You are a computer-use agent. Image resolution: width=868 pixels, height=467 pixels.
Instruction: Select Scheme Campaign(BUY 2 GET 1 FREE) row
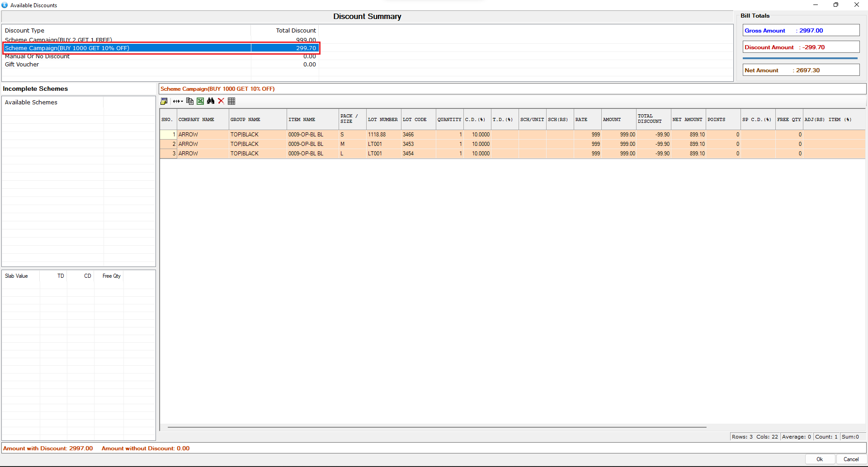click(59, 40)
